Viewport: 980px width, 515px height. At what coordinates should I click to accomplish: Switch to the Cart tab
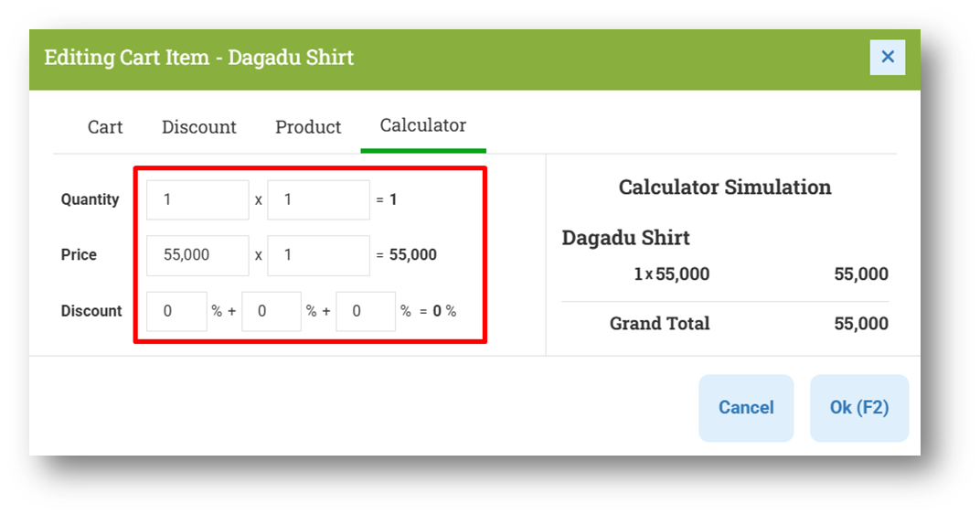click(x=105, y=127)
